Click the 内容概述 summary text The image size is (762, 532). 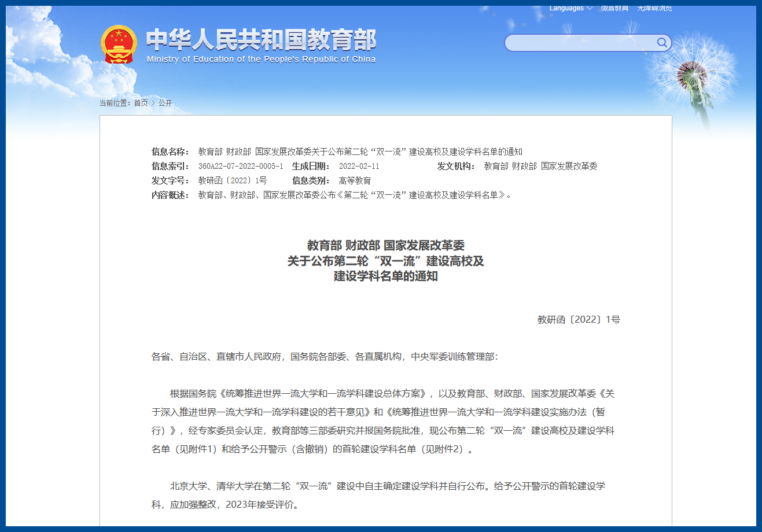click(354, 195)
